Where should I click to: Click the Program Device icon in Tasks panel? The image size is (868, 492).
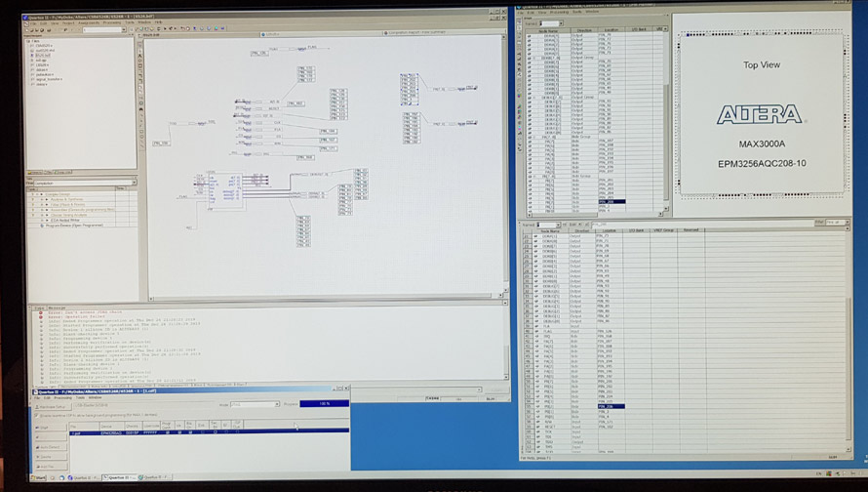[42, 225]
